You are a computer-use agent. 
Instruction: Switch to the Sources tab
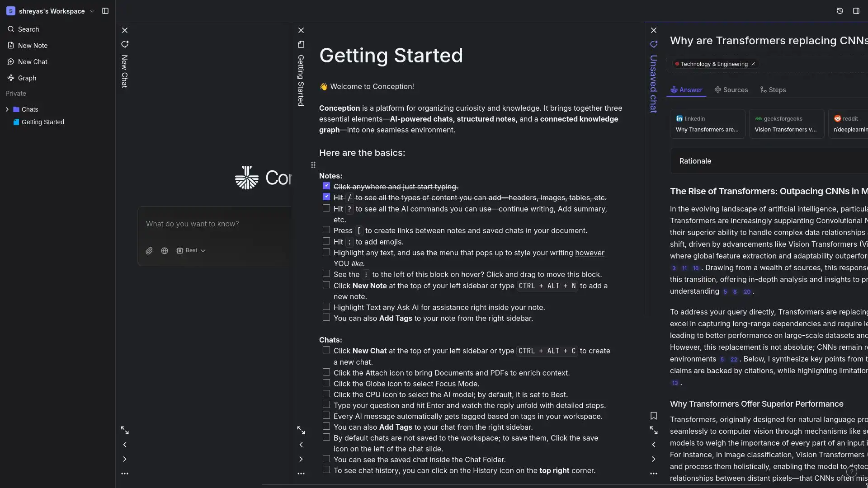731,90
